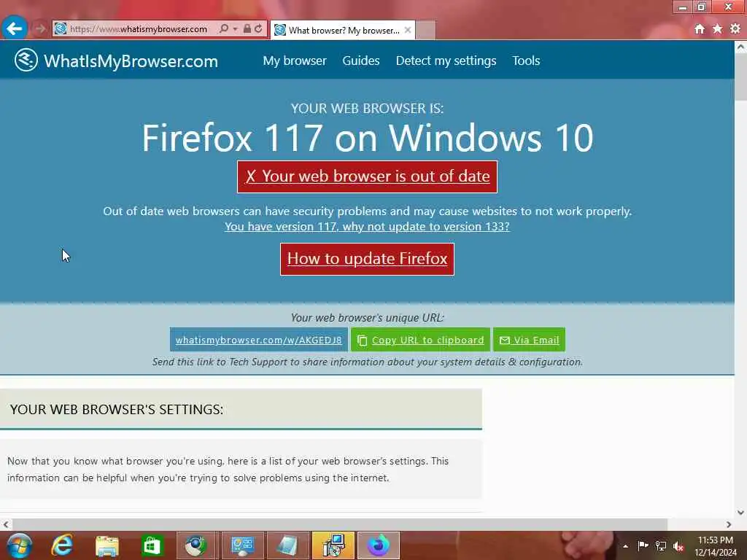Viewport: 747px width, 560px height.
Task: Refresh the page with the reload icon
Action: point(258,28)
